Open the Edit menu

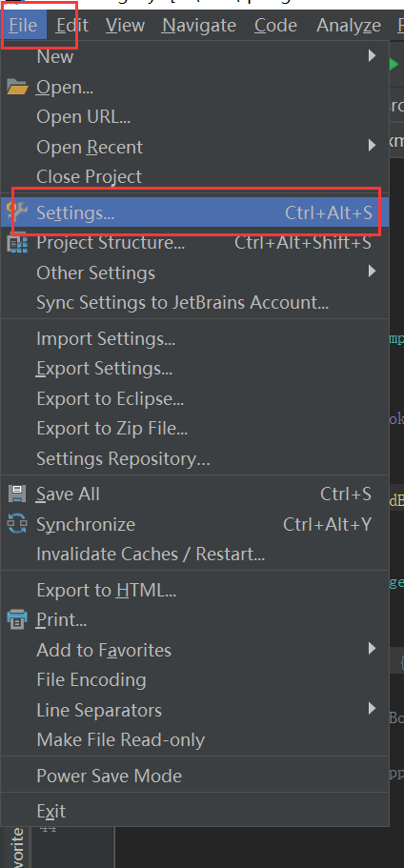(72, 26)
